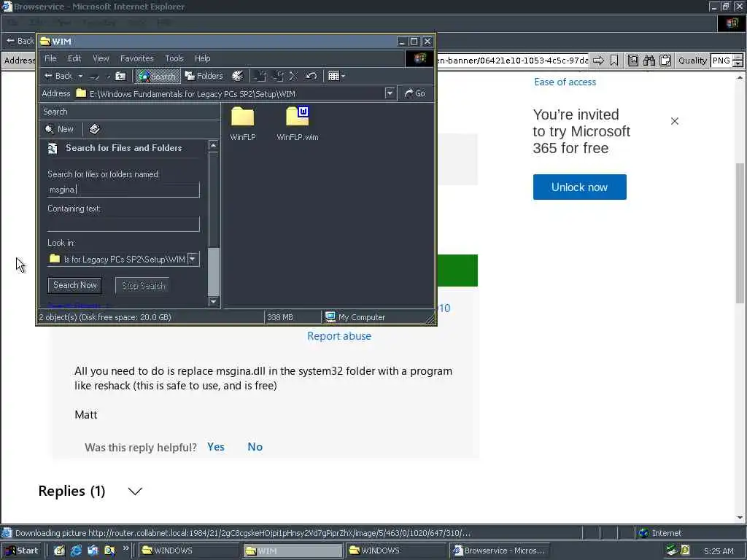Select the WinFLP folder

point(242,123)
